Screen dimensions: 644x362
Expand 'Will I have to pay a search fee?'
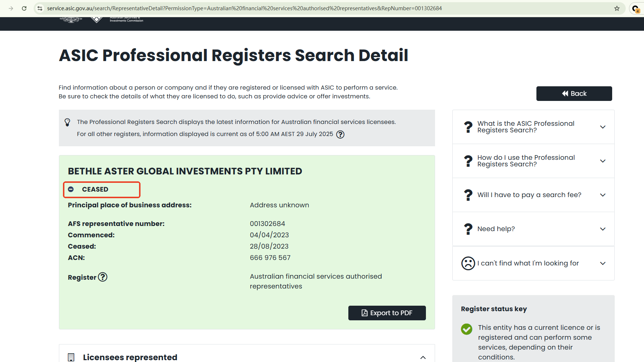[x=603, y=195]
